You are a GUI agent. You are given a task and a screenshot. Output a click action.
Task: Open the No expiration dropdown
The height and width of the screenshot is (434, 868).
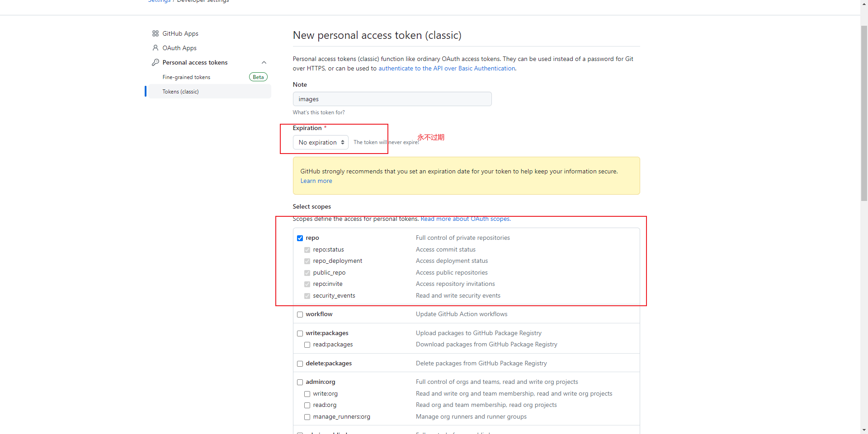click(x=321, y=142)
